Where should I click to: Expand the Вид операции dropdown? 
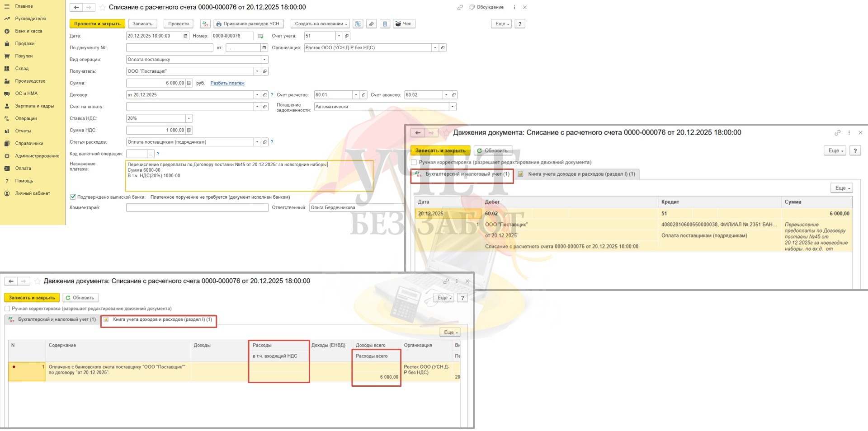coord(264,60)
